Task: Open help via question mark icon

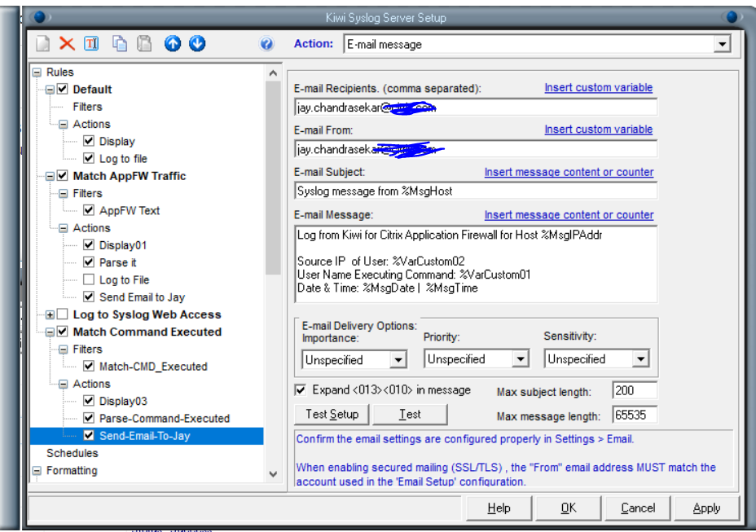Action: tap(266, 44)
